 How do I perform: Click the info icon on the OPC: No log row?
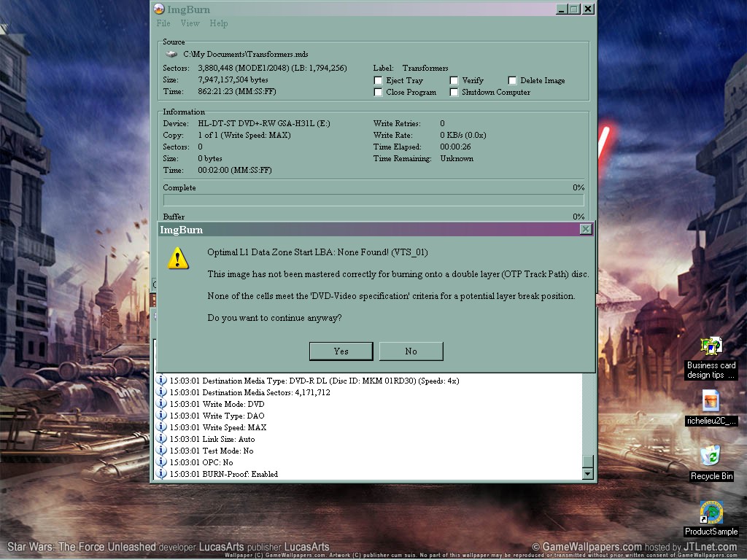coord(161,462)
